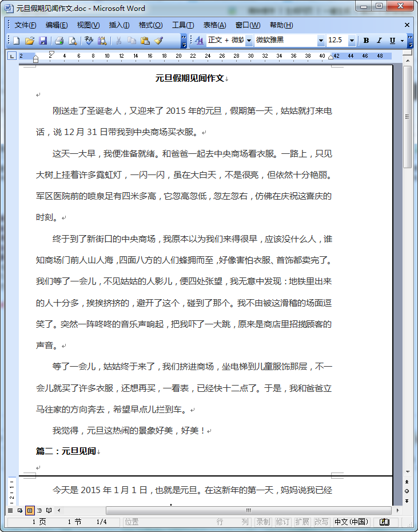
Task: Open Print Preview
Action: (73, 41)
